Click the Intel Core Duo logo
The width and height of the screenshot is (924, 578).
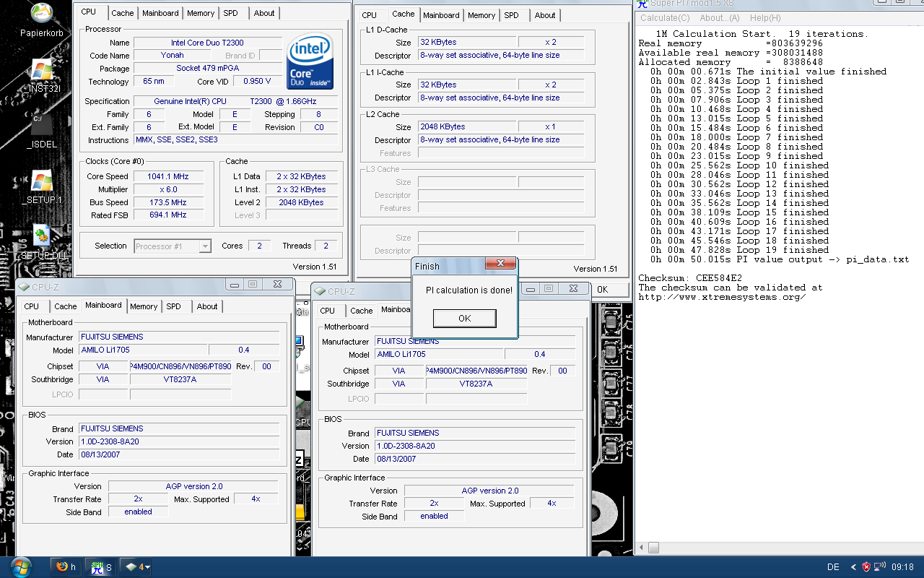(309, 62)
